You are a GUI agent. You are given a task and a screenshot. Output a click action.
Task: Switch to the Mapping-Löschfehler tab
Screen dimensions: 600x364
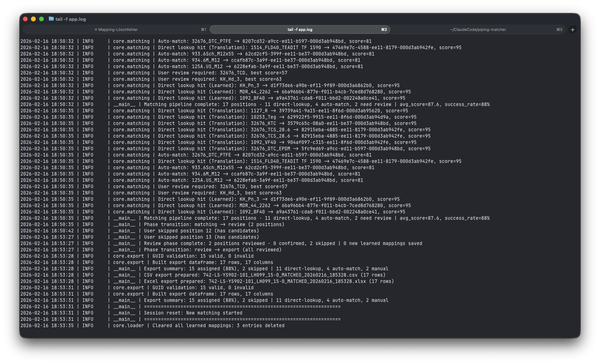(x=118, y=30)
